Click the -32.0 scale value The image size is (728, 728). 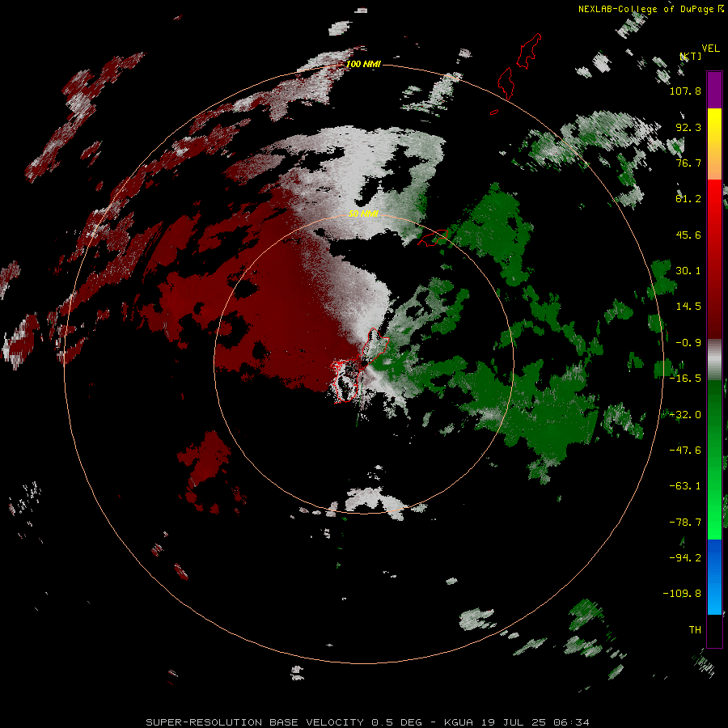click(685, 415)
